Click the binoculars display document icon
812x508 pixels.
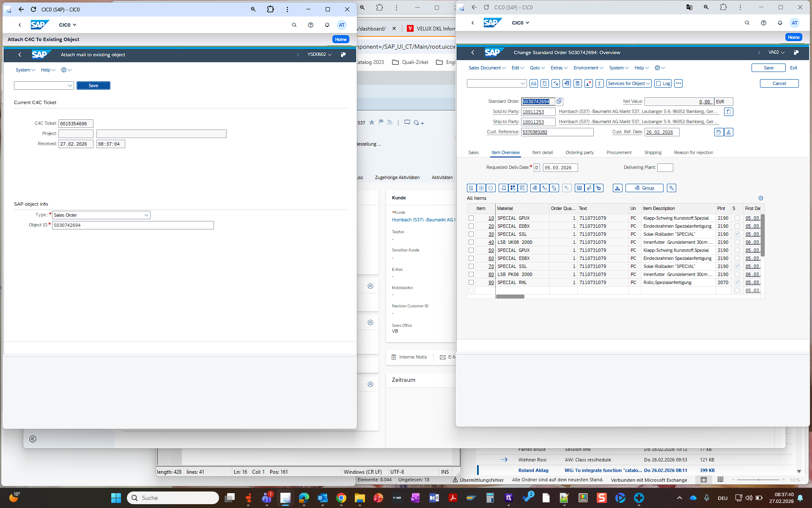tap(534, 83)
